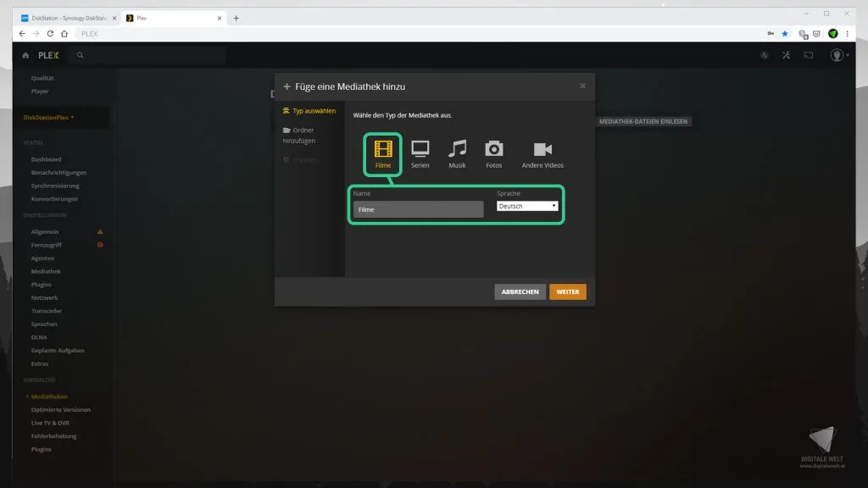The width and height of the screenshot is (868, 488).
Task: Click the browser address bar
Action: click(418, 34)
